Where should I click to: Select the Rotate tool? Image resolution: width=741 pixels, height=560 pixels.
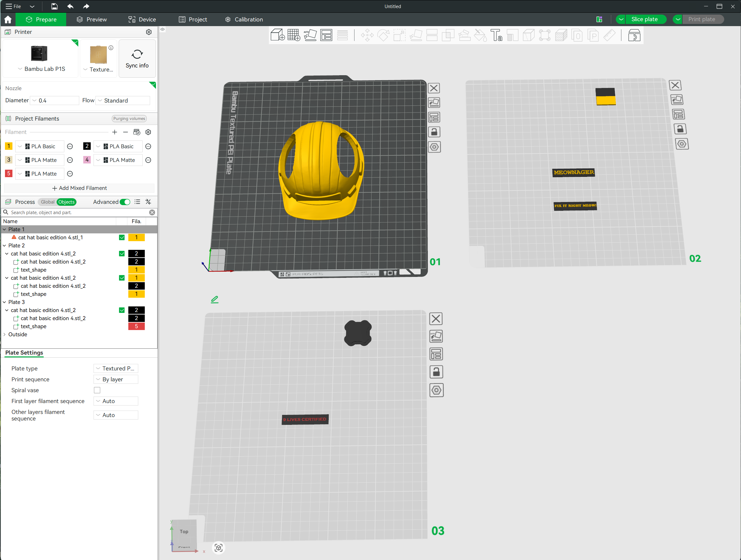(383, 35)
